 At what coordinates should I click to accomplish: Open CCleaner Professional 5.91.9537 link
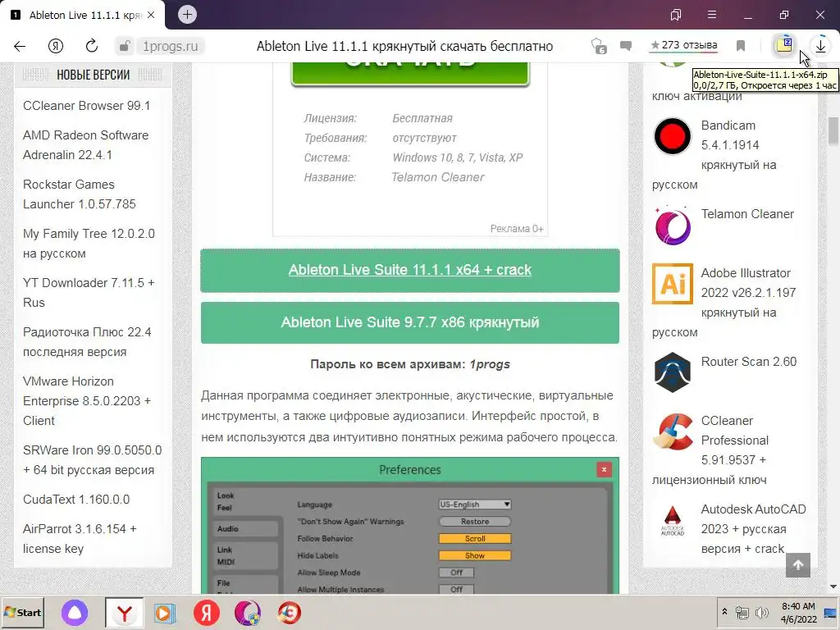(x=734, y=441)
